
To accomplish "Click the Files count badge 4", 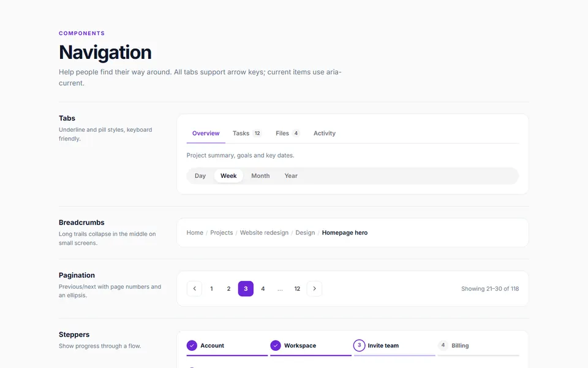I will click(296, 133).
